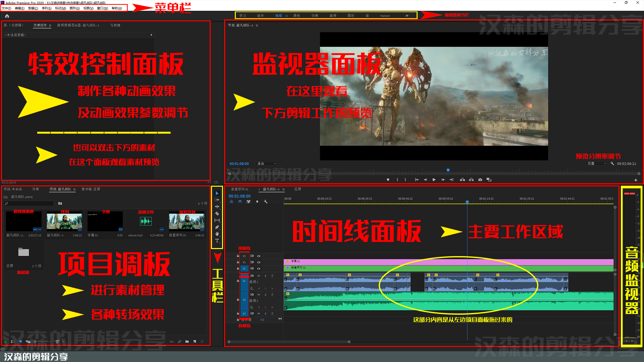Screen dimensions: 644x362
Task: Click New Item icon in Project panel
Action: 195,342
